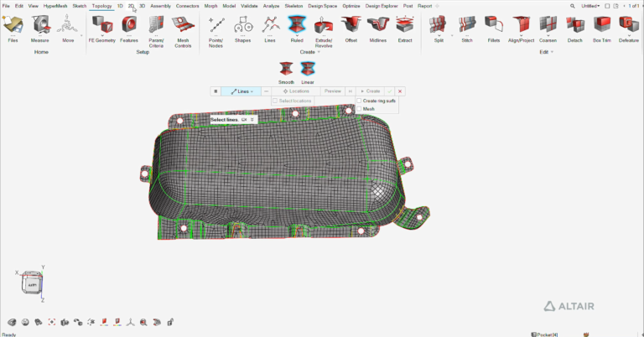Switch to the Topology ribbon tab
Viewport: 644px width, 337px height.
[101, 6]
